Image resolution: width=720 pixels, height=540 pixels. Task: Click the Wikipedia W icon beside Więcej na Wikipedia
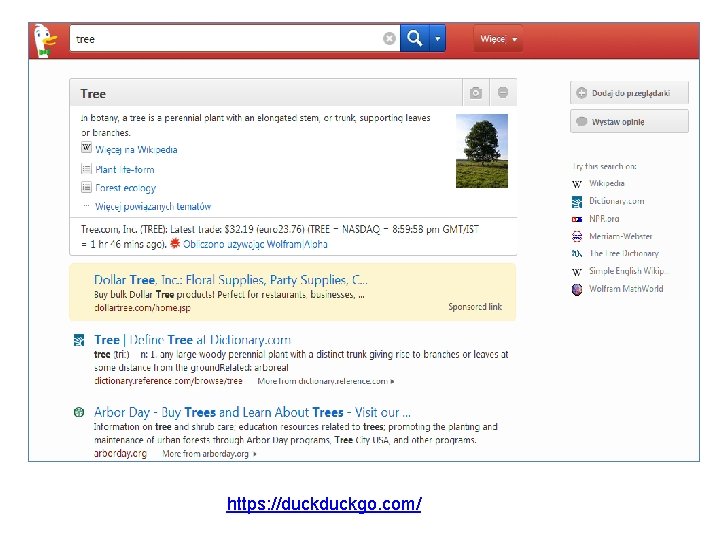(x=86, y=147)
